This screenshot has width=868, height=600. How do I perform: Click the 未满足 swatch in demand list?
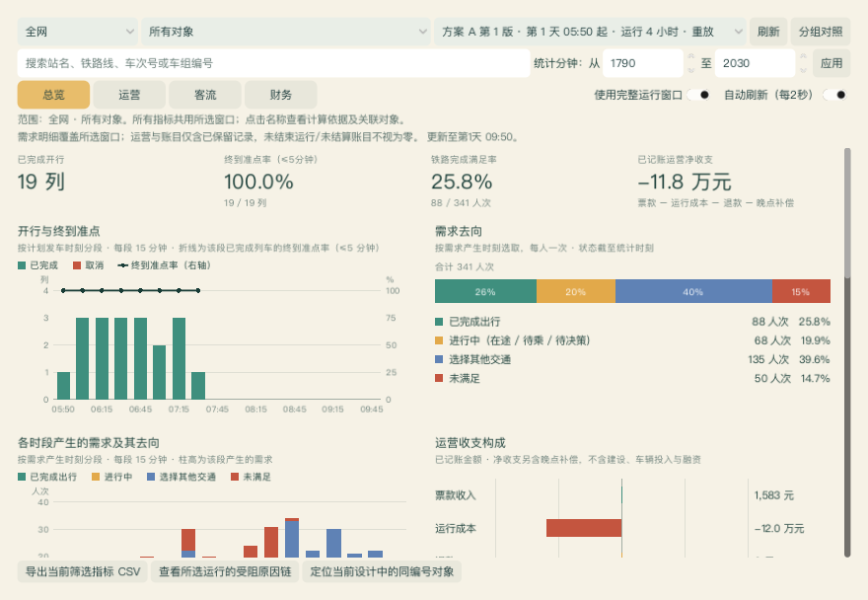pyautogui.click(x=439, y=378)
